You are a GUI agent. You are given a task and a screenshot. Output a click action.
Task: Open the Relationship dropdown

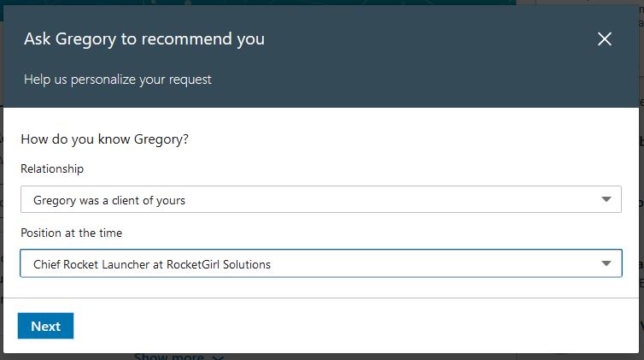[x=320, y=199]
